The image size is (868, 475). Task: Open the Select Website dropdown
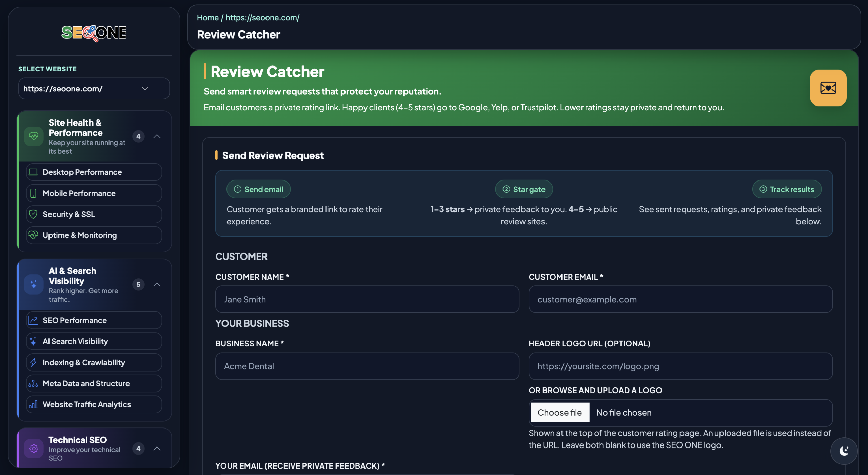(94, 89)
